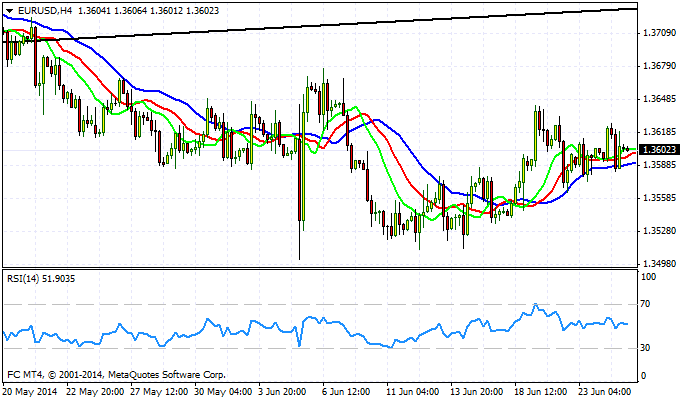This screenshot has width=680, height=400.
Task: Select the RSI(14) 51.9035 indicator label
Action: (41, 279)
